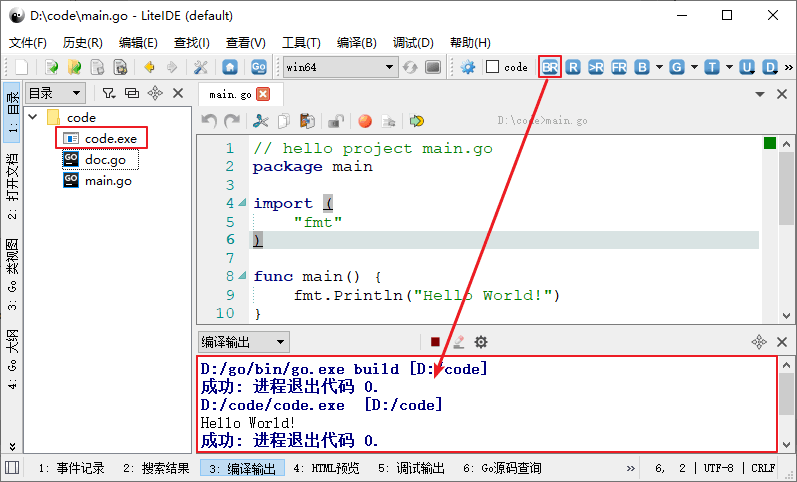Click the G Get button
The height and width of the screenshot is (482, 797).
coord(677,67)
